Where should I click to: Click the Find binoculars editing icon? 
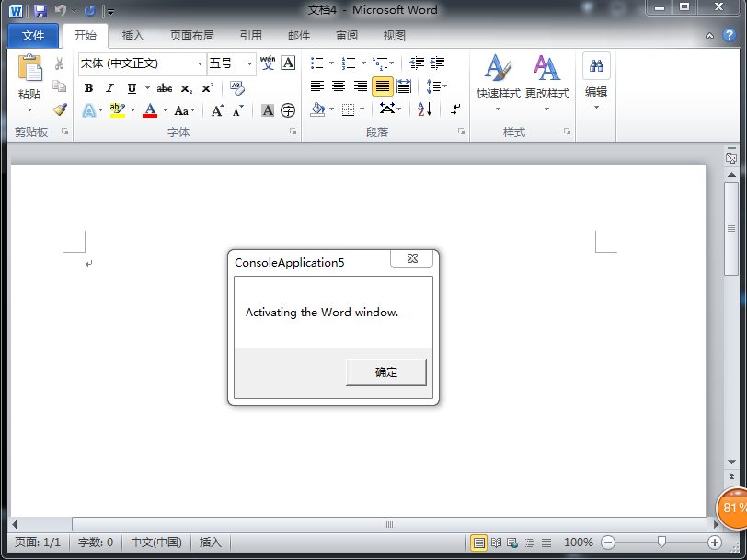coord(596,65)
